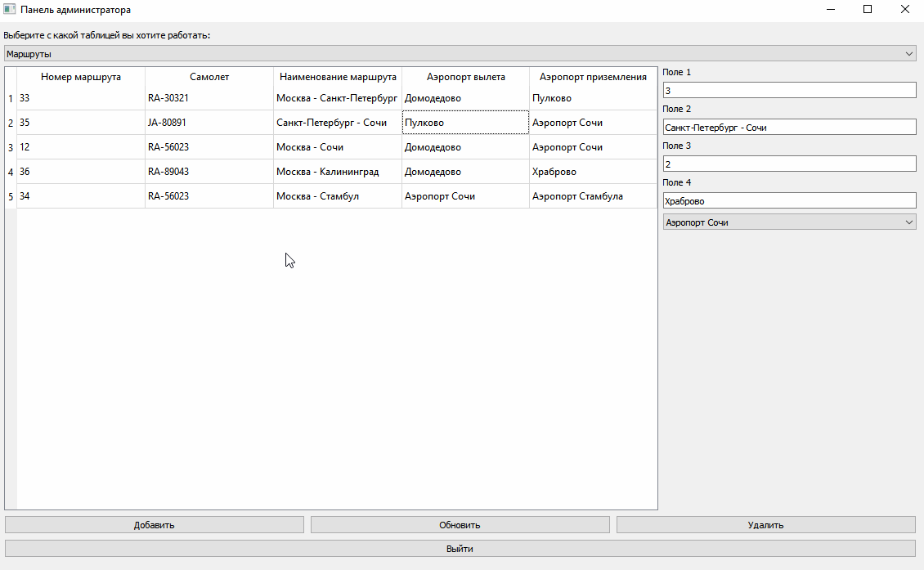Click the 'Номер маршрута' column header
Image resolution: width=924 pixels, height=570 pixels.
80,76
